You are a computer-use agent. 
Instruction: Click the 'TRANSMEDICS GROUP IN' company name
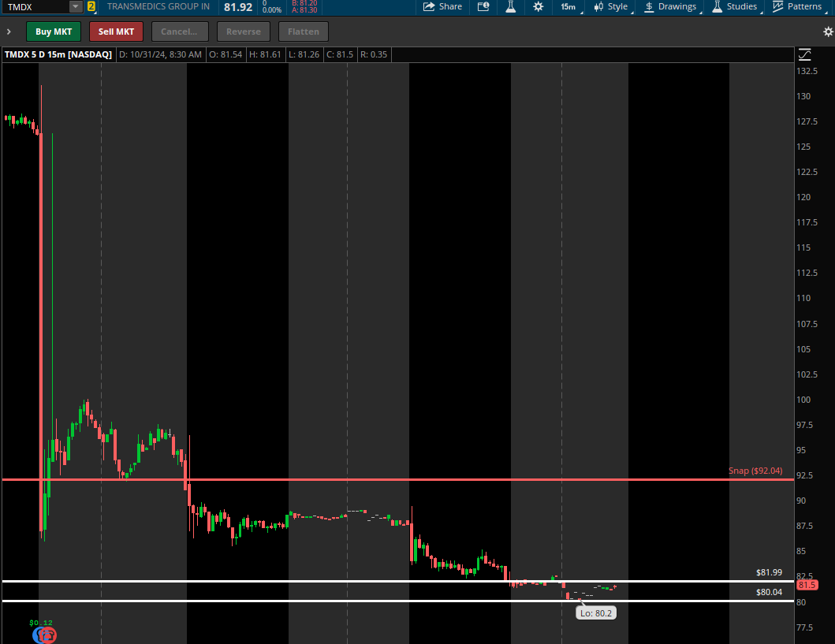158,6
